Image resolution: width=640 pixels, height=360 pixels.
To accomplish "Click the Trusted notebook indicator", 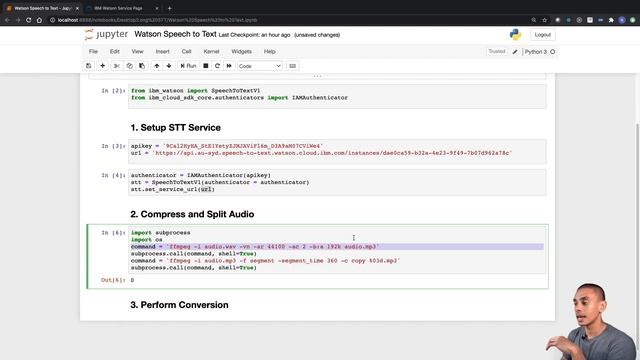I will pyautogui.click(x=497, y=51).
